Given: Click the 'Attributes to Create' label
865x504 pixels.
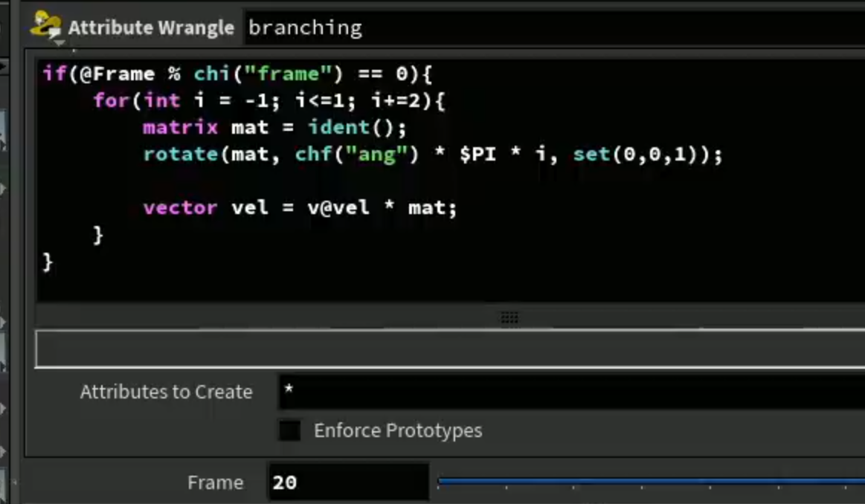Looking at the screenshot, I should pos(166,392).
